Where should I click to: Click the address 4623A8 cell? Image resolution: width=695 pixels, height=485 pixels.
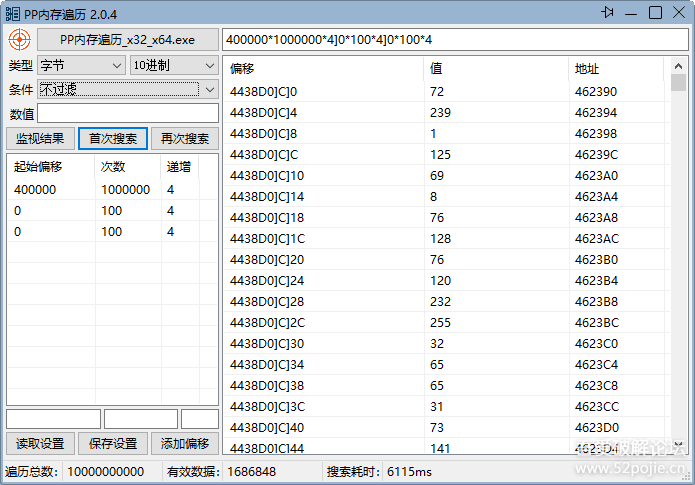[x=619, y=218]
